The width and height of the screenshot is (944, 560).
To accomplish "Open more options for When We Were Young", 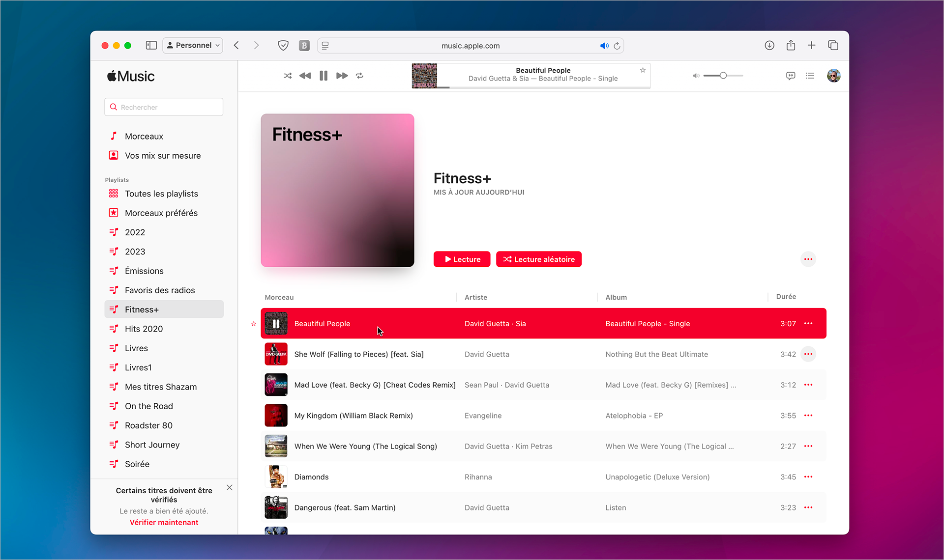I will pos(808,446).
